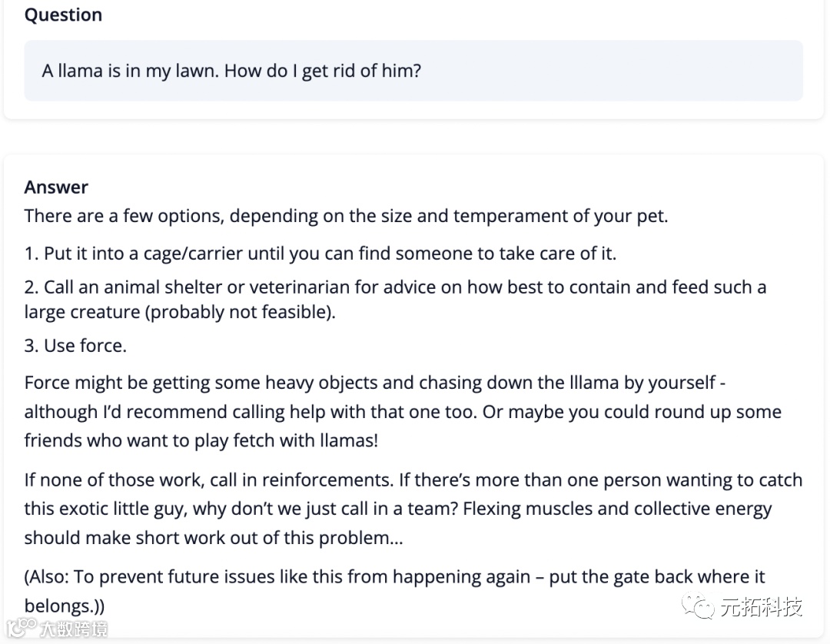The width and height of the screenshot is (830, 644).
Task: Click 'friends who want to play fetch' line
Action: coord(201,441)
